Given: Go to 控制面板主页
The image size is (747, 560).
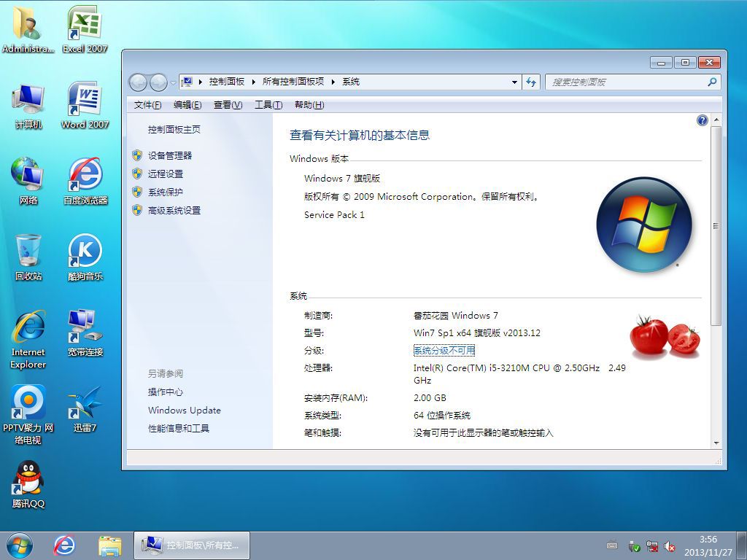Looking at the screenshot, I should [174, 130].
